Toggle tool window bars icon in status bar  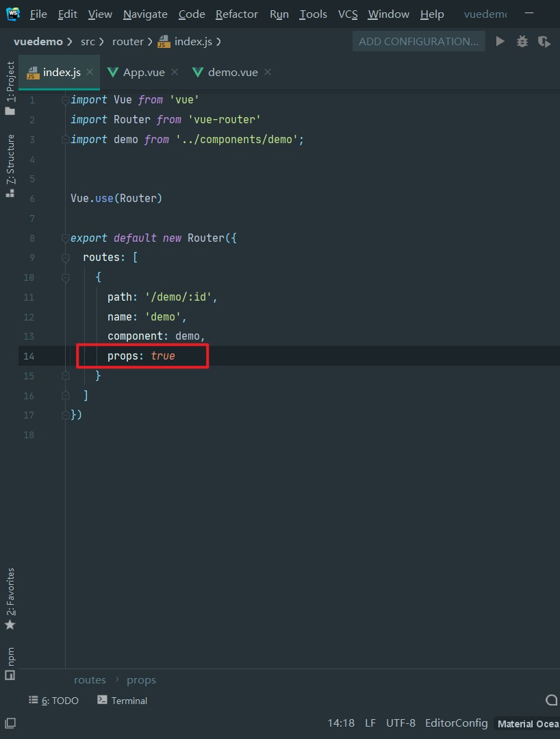coord(10,723)
